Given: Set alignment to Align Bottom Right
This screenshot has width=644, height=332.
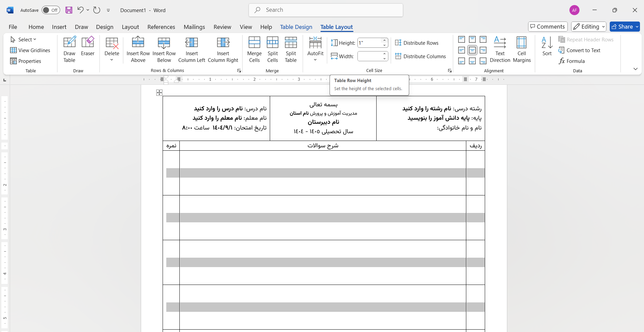Looking at the screenshot, I should 483,61.
